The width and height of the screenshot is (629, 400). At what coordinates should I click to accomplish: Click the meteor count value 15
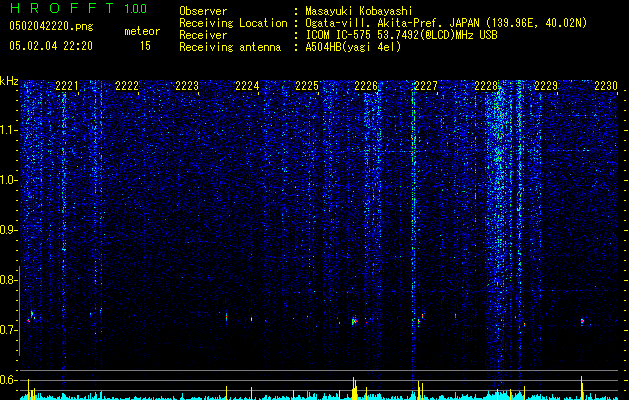(145, 46)
